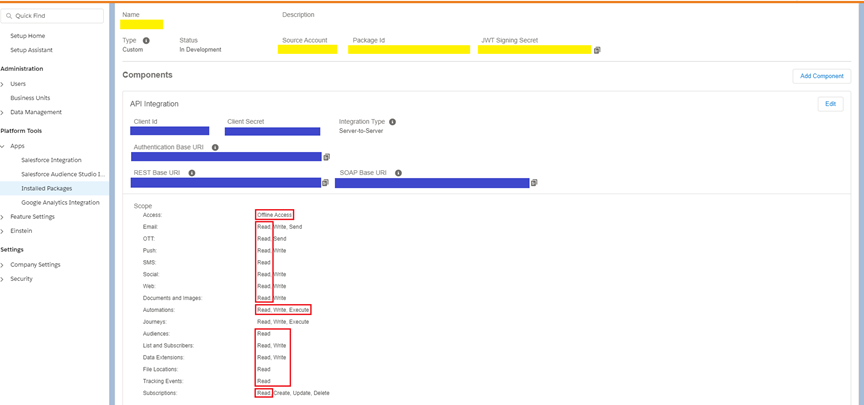The width and height of the screenshot is (864, 405).
Task: Copy the REST Base URI value
Action: click(x=325, y=183)
